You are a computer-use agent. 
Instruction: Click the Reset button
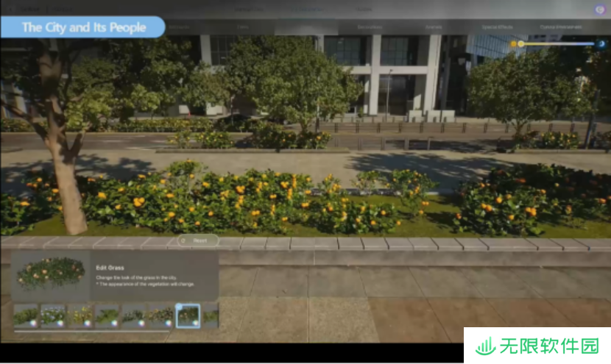198,240
